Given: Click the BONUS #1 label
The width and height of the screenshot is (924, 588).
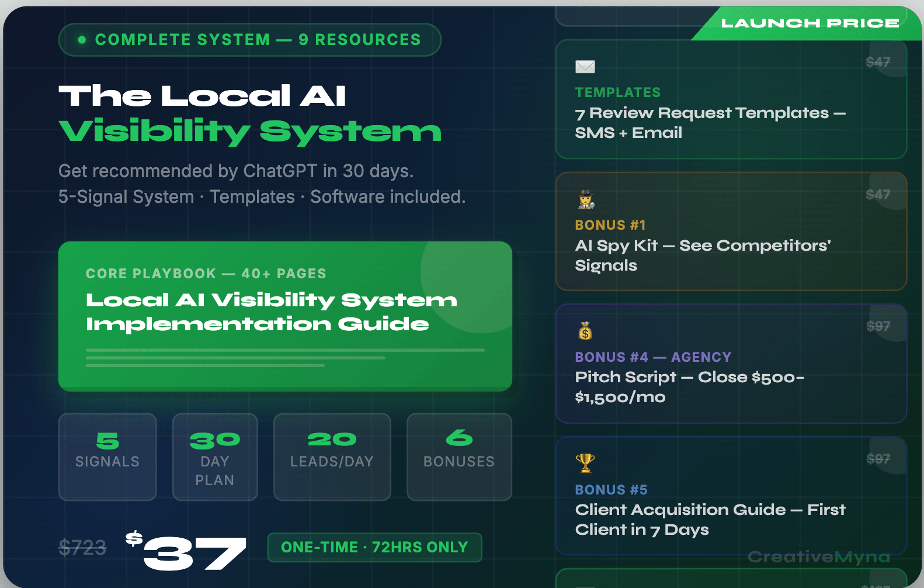Looking at the screenshot, I should [x=610, y=225].
